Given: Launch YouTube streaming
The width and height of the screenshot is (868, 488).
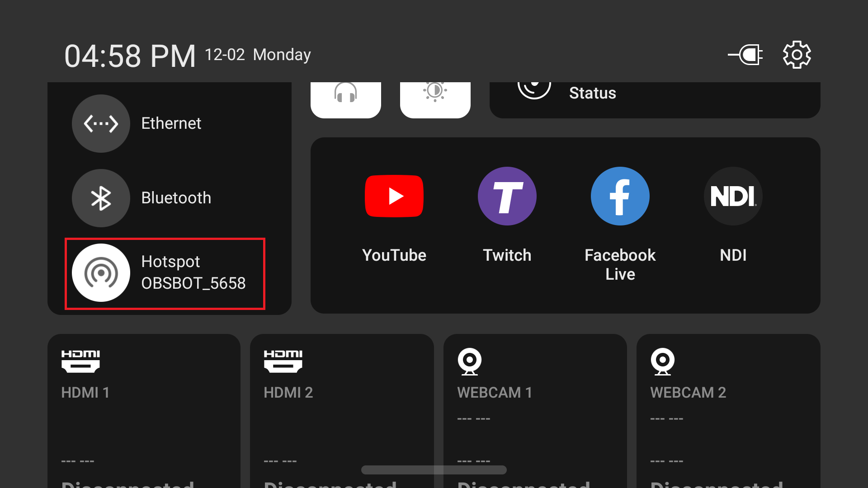Looking at the screenshot, I should tap(394, 196).
